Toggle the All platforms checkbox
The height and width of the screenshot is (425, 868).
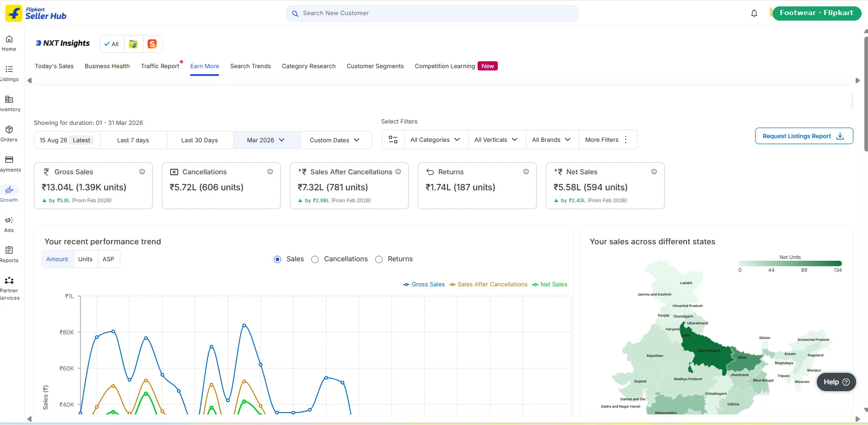tap(112, 44)
